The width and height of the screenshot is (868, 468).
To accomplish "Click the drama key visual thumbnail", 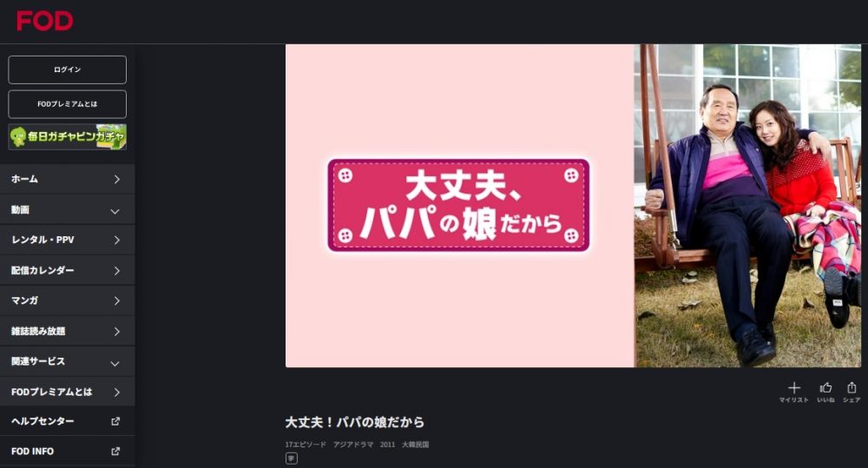I will point(573,206).
